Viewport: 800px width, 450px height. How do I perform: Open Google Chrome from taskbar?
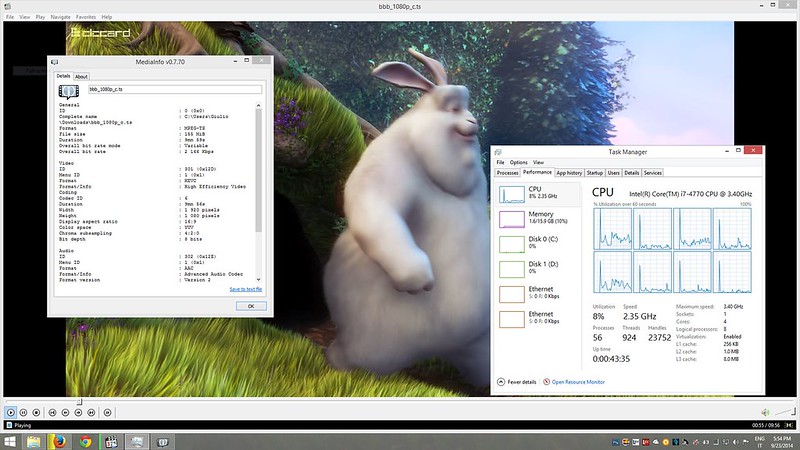click(86, 442)
